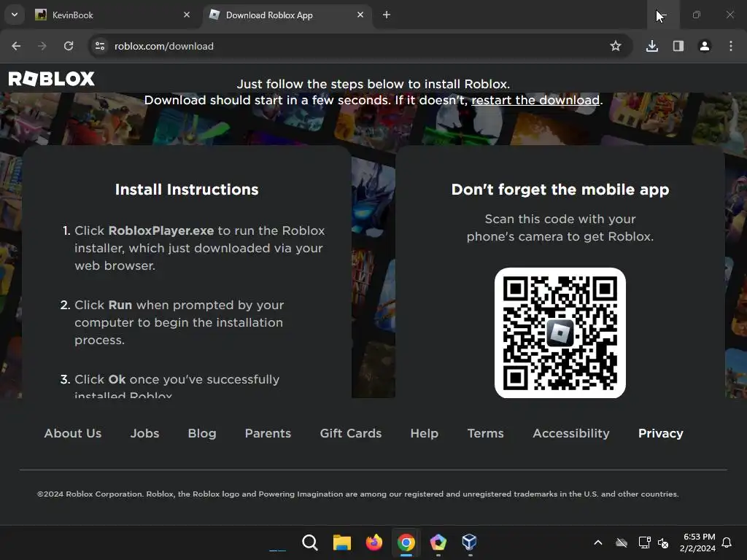Click the Roblox mobile app QR code
Image resolution: width=747 pixels, height=560 pixels.
click(560, 332)
